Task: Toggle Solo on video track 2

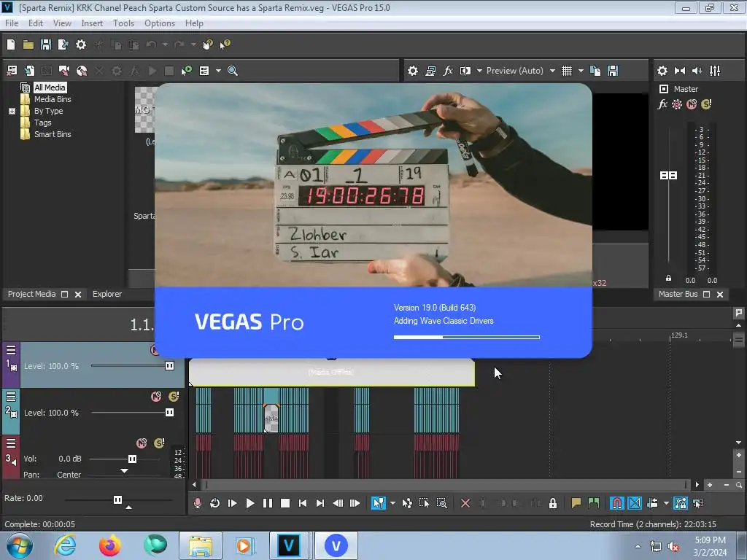Action: pyautogui.click(x=174, y=397)
